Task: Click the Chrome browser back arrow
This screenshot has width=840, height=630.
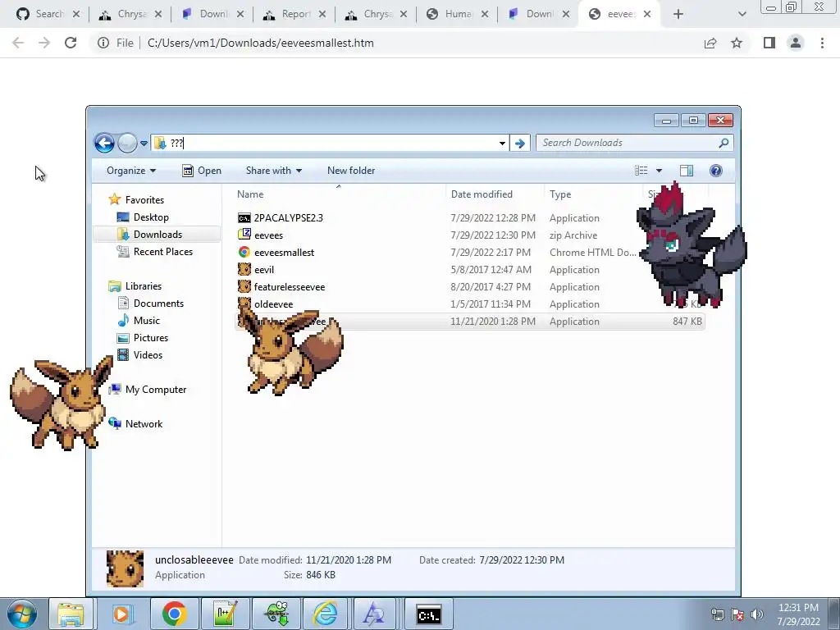Action: 18,43
